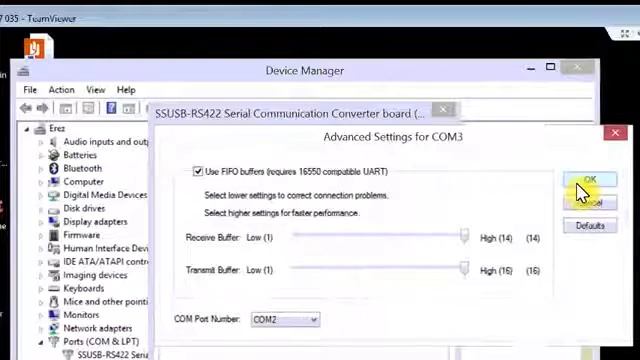Screen dimensions: 640x360
Task: Click the Batteries category icon
Action: click(x=53, y=155)
